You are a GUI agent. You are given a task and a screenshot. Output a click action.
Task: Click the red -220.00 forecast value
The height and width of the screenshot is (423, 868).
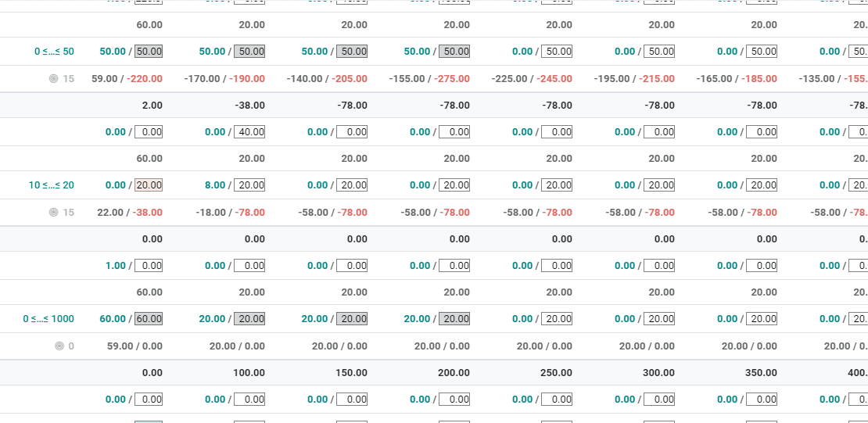(x=146, y=79)
